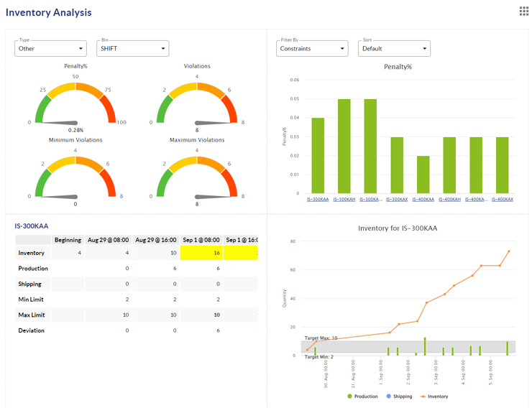
Task: Click the Violations gauge dial
Action: tap(197, 104)
